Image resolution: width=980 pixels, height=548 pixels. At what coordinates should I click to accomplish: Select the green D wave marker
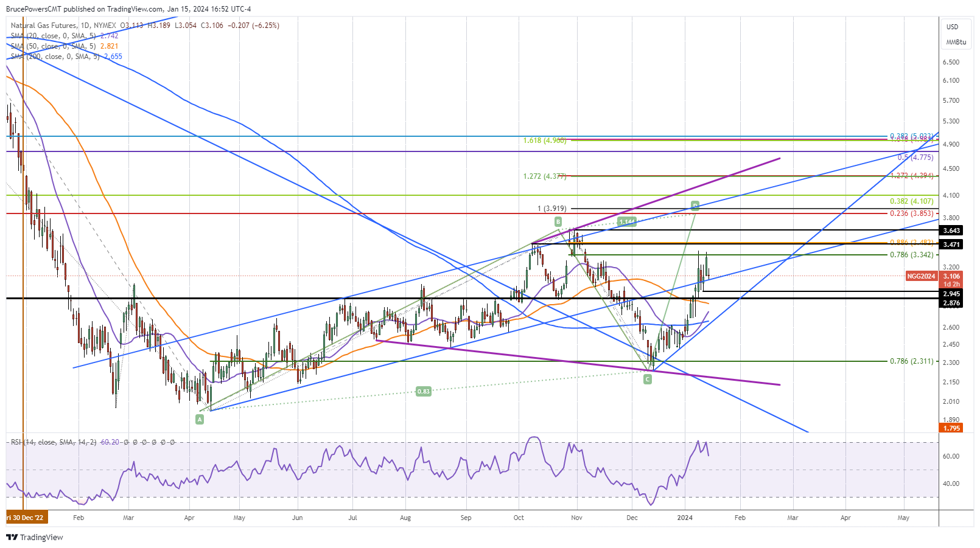(695, 205)
